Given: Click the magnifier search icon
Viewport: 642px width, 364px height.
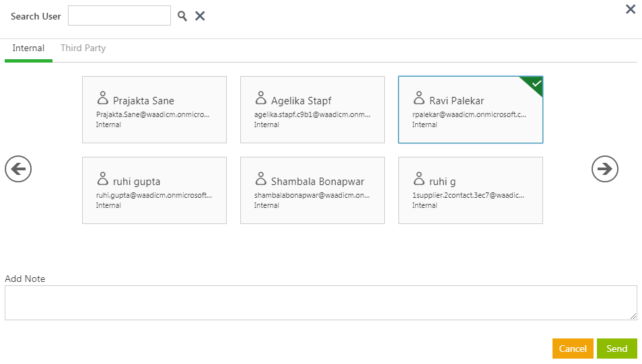Looking at the screenshot, I should 182,16.
